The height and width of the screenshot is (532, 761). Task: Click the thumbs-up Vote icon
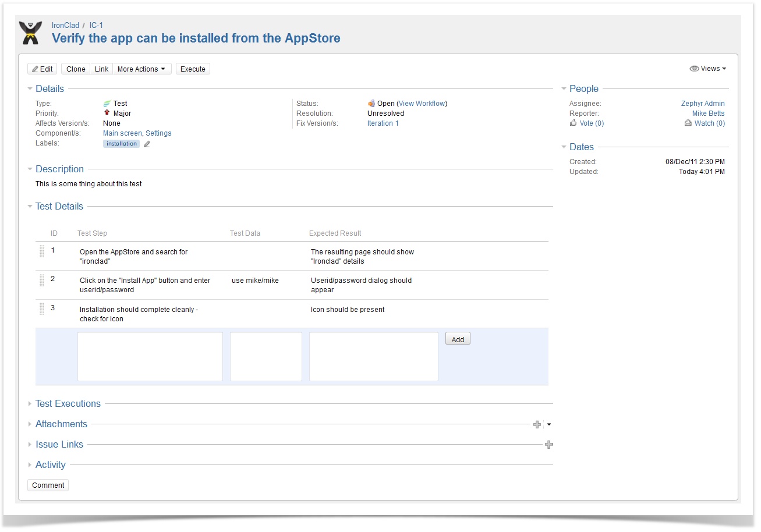[573, 123]
